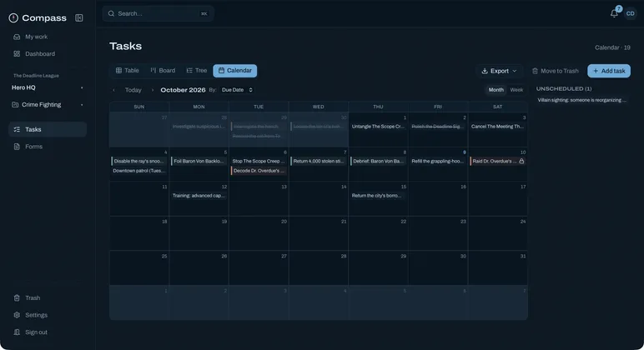Open Downtown patrol task

point(138,171)
